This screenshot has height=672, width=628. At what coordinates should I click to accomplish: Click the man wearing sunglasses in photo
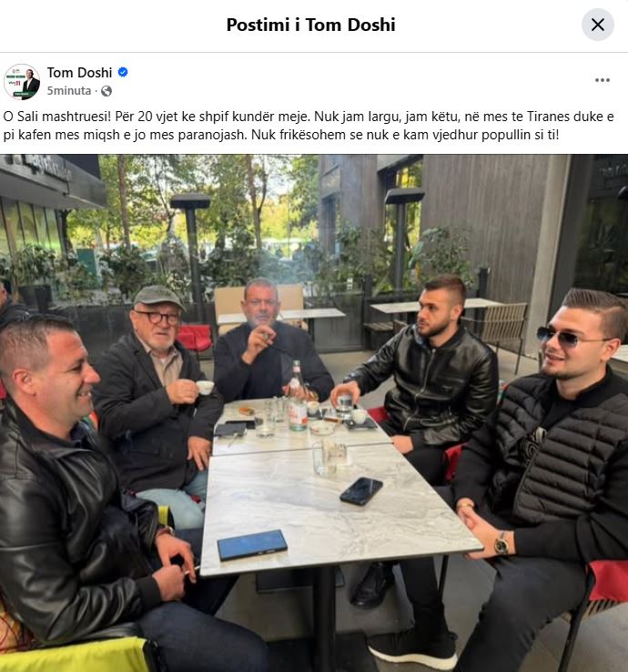click(552, 450)
